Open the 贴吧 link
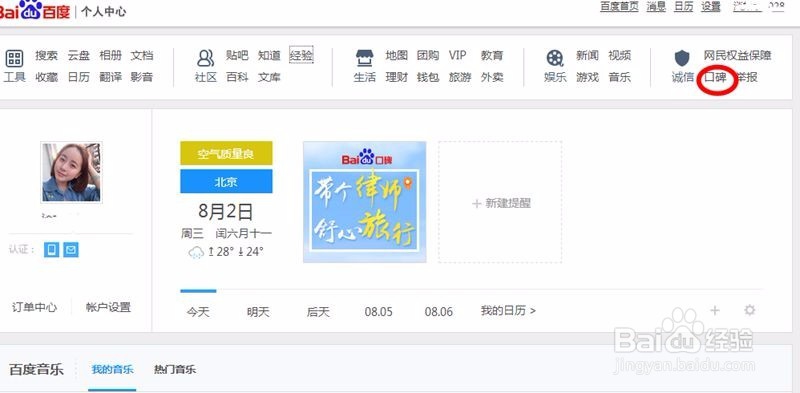Image resolution: width=800 pixels, height=393 pixels. (237, 56)
